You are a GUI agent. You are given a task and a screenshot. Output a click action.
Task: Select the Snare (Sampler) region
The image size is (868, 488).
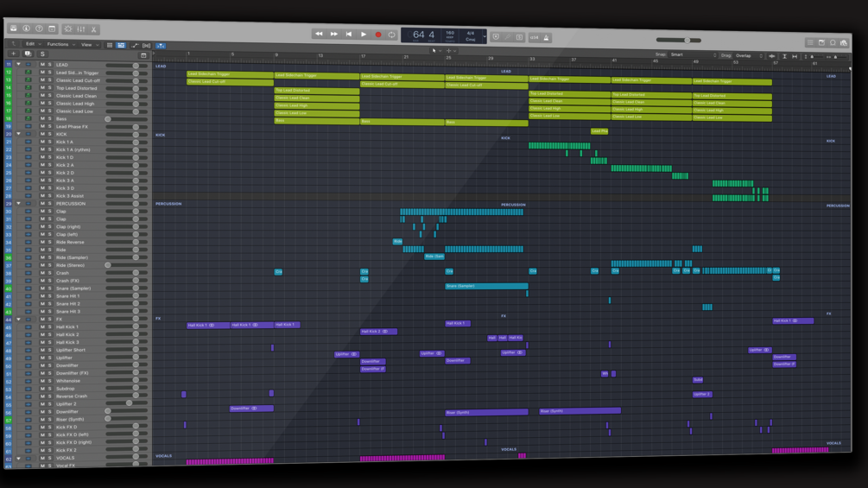pos(486,286)
